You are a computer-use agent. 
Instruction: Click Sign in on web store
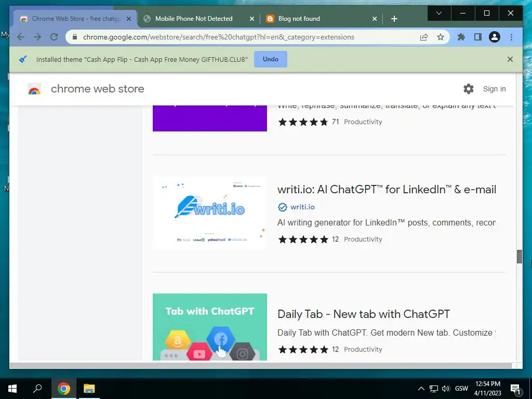tap(495, 89)
